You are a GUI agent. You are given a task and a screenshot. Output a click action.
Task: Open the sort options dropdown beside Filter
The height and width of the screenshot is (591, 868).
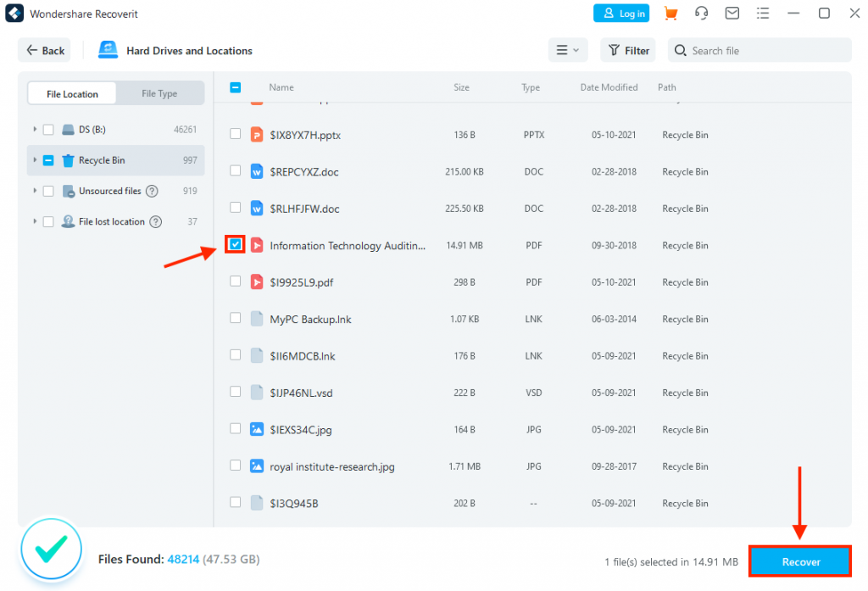point(568,50)
